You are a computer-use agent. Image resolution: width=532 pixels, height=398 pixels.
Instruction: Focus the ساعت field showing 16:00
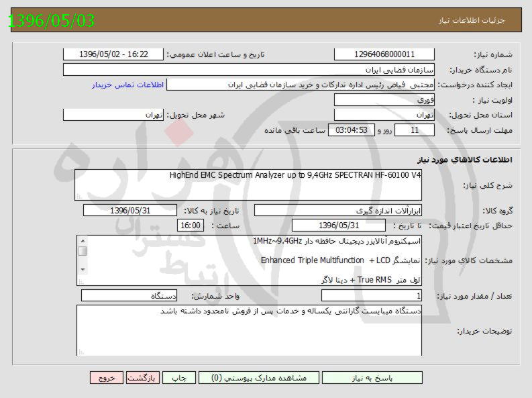(190, 226)
